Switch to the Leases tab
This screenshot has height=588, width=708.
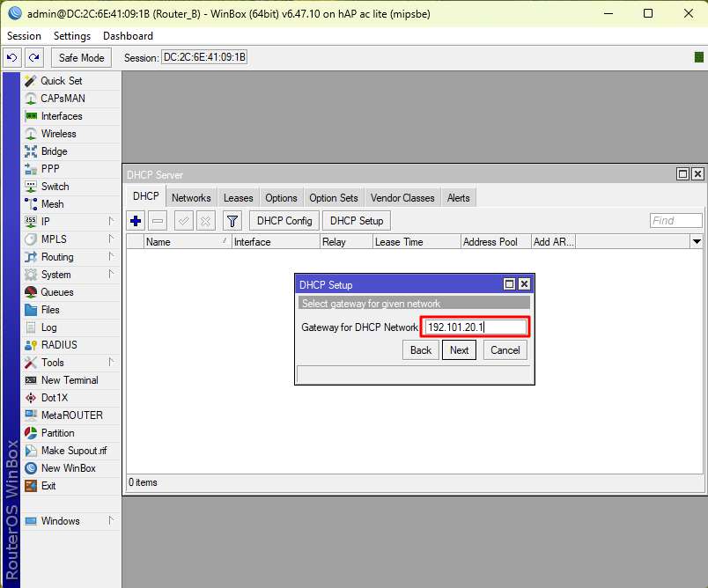(238, 198)
